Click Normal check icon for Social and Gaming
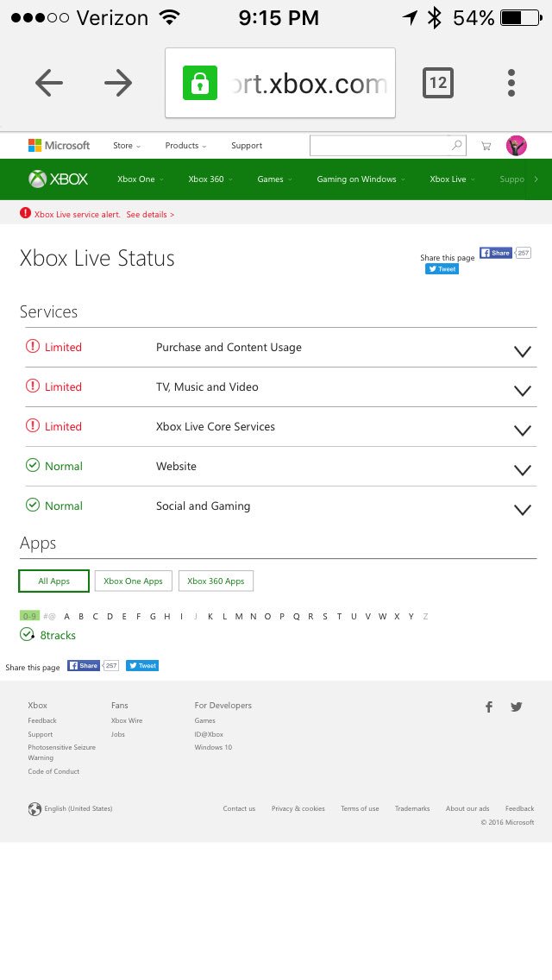552x980 pixels. pos(33,505)
